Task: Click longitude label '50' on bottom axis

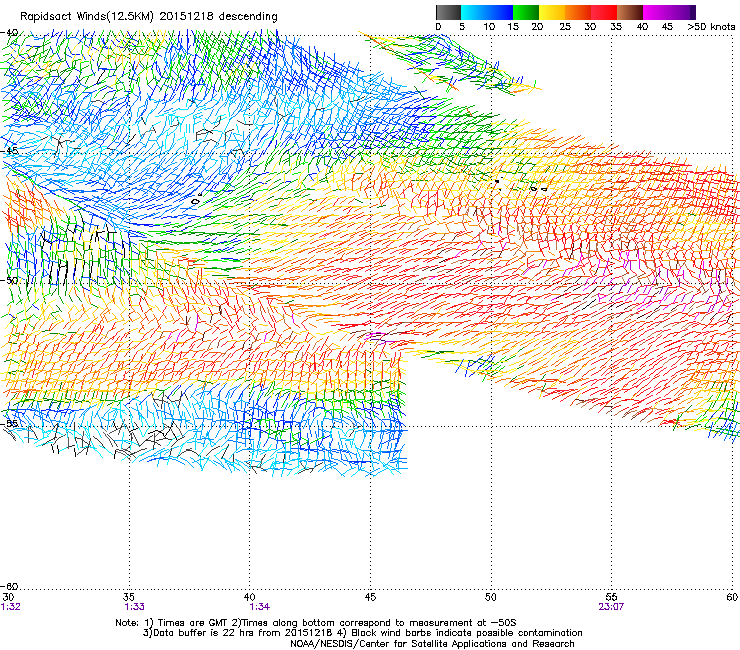Action: tap(491, 597)
